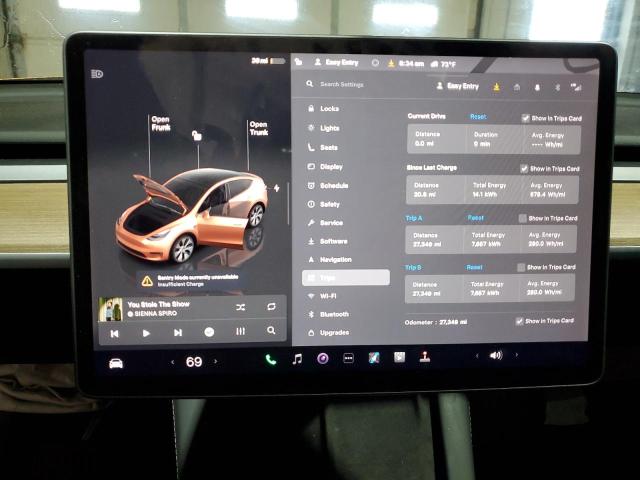Screen dimensions: 640x480
Task: Skip to next track
Action: coord(178,333)
